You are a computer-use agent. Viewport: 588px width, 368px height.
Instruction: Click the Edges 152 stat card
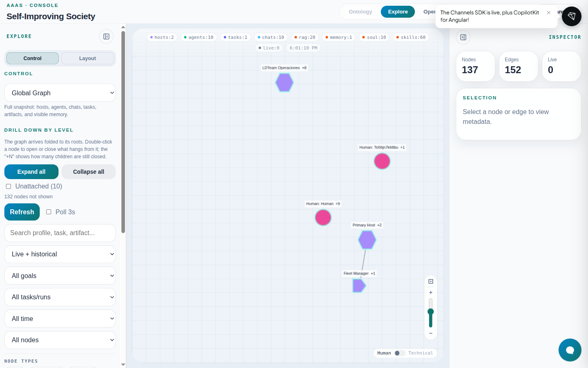[x=519, y=66]
